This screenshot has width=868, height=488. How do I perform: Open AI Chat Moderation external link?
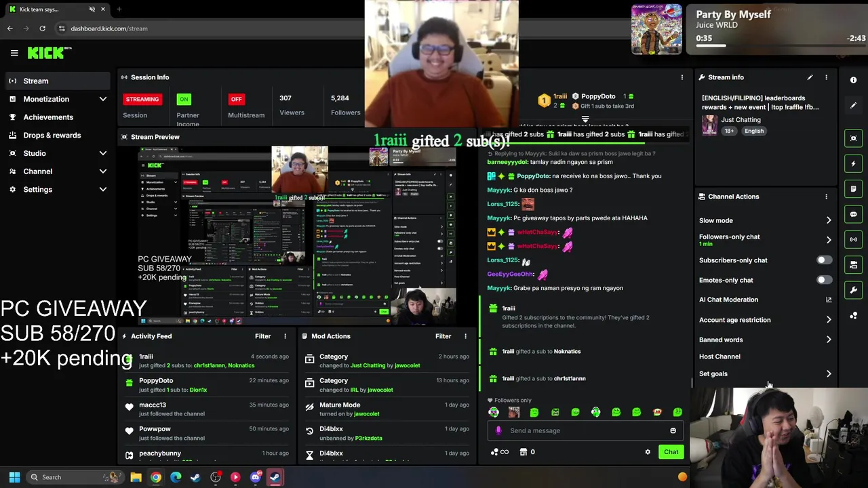(x=829, y=300)
